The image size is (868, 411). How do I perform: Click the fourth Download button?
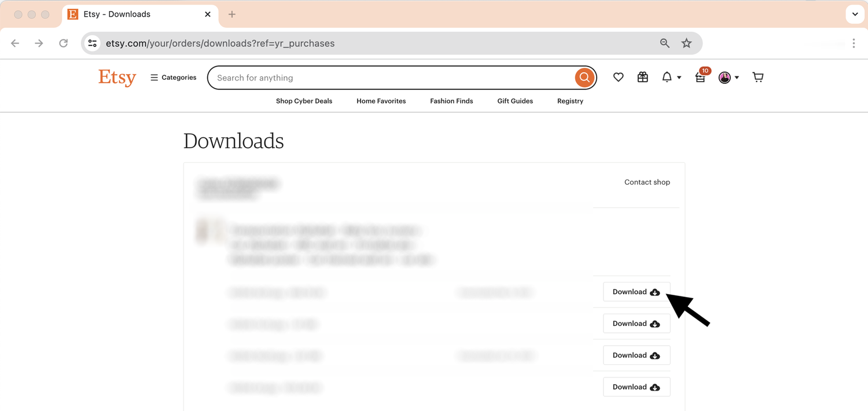(637, 387)
